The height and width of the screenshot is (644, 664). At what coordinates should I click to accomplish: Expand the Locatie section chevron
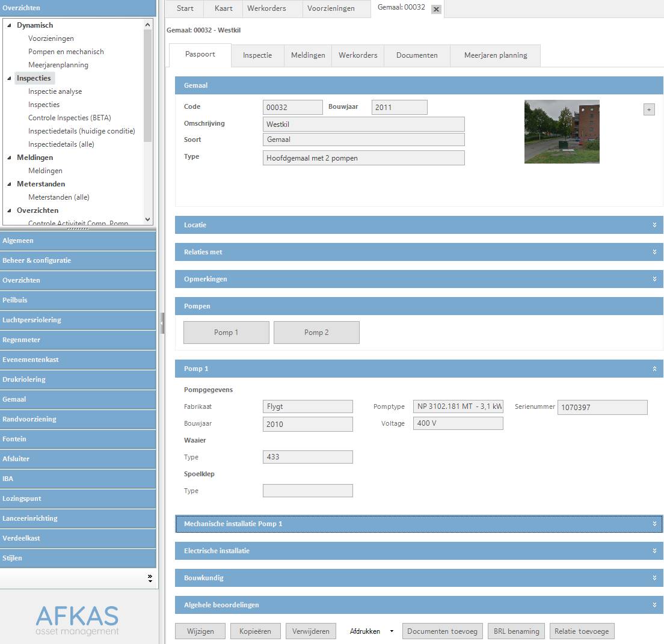pyautogui.click(x=654, y=225)
